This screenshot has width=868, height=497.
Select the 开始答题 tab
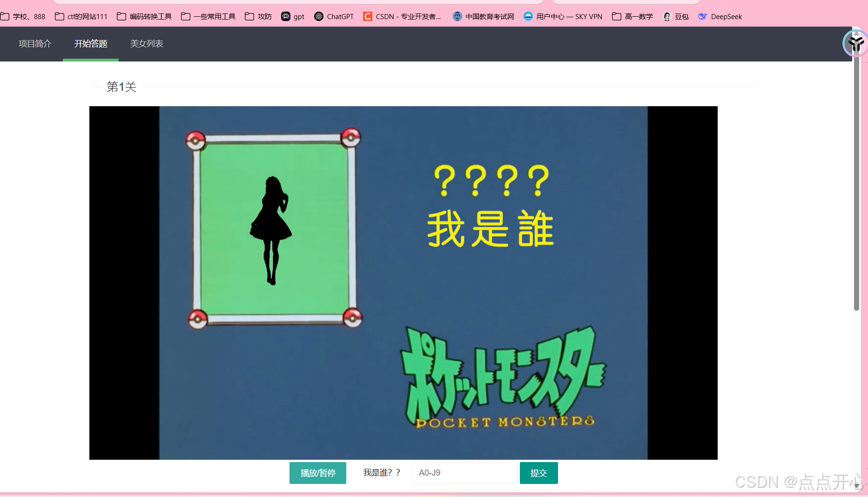(91, 44)
